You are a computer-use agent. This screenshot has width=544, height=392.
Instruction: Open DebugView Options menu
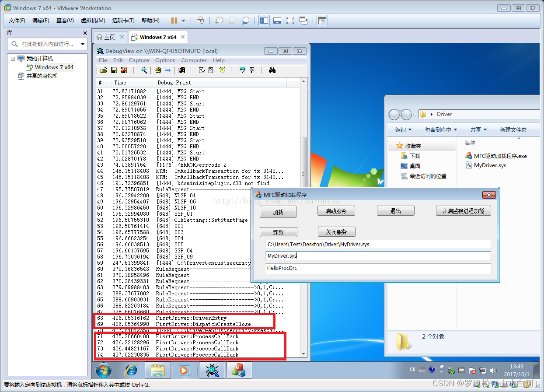165,60
